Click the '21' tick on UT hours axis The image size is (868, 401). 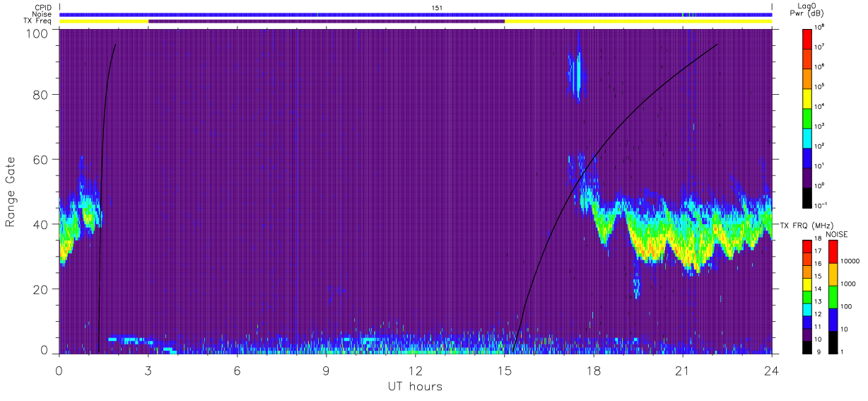tap(683, 369)
